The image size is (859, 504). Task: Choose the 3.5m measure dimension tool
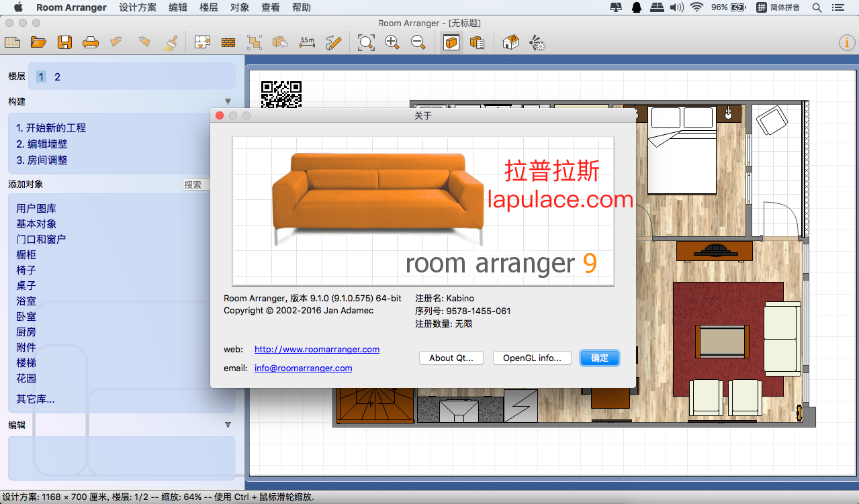pyautogui.click(x=307, y=43)
